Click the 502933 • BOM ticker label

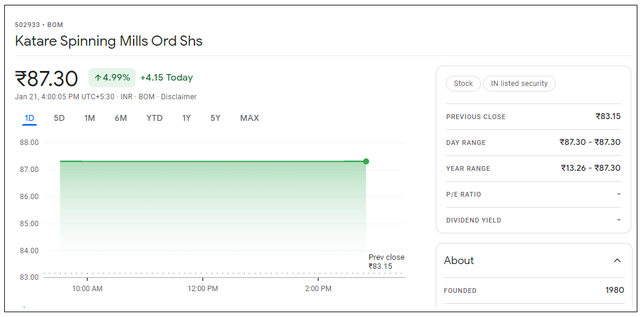pos(39,25)
